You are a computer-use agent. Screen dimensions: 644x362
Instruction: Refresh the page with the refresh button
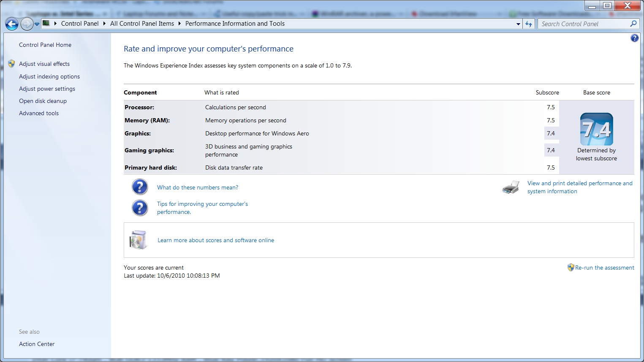tap(529, 24)
